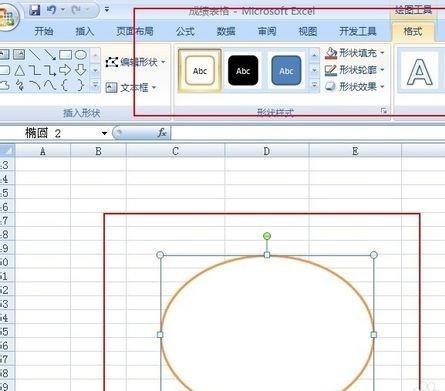Click the Save icon in quick access toolbar
The height and width of the screenshot is (391, 445).
pyautogui.click(x=34, y=10)
